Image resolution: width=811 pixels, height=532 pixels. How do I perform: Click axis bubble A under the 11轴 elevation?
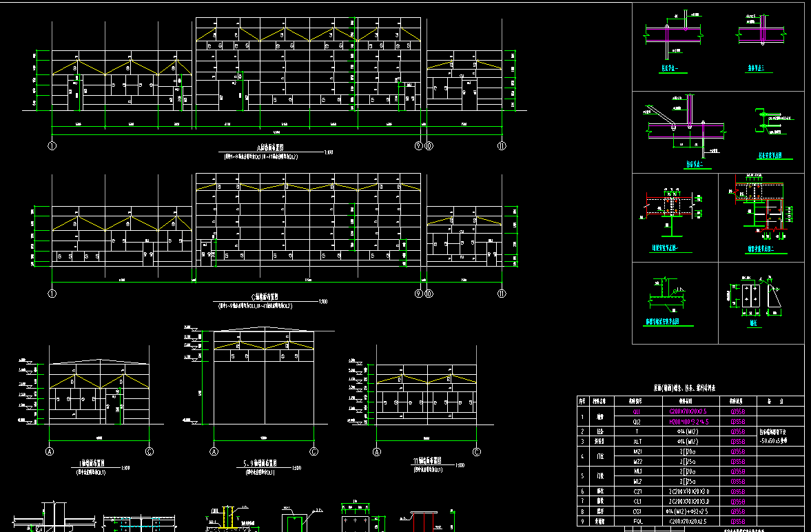[x=377, y=452]
